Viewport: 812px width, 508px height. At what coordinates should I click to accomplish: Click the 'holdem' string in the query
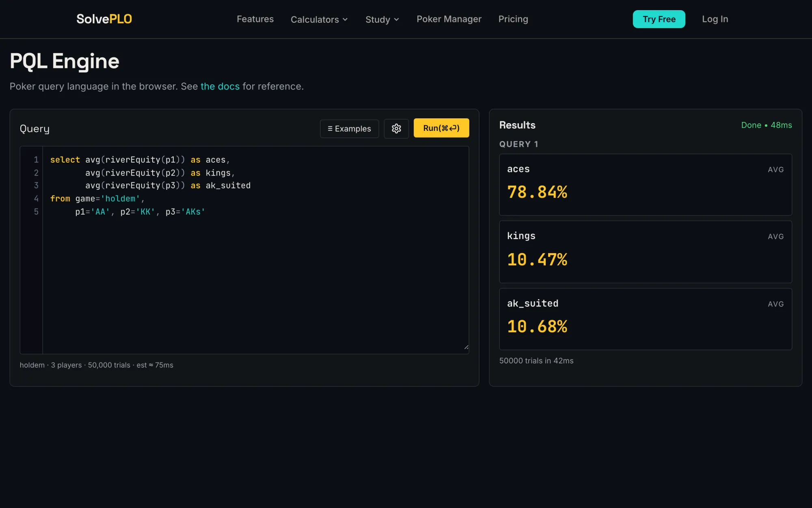(x=120, y=199)
